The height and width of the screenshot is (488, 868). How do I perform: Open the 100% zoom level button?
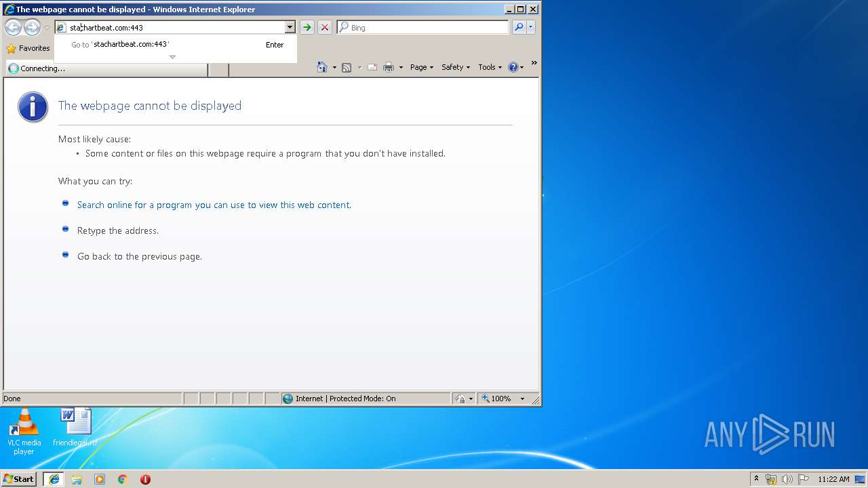[x=497, y=399]
